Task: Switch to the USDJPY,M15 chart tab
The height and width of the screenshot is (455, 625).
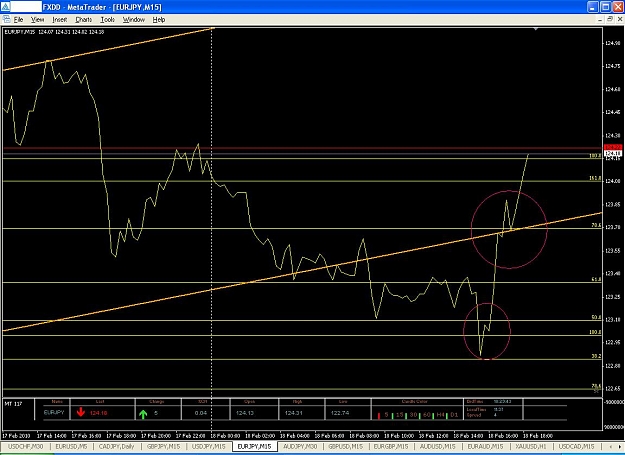Action: click(208, 447)
